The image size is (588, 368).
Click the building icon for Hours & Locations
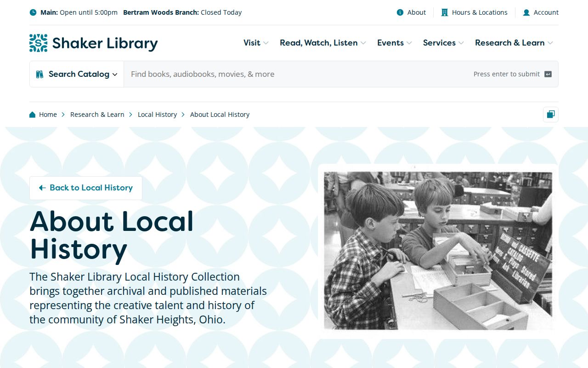point(445,12)
